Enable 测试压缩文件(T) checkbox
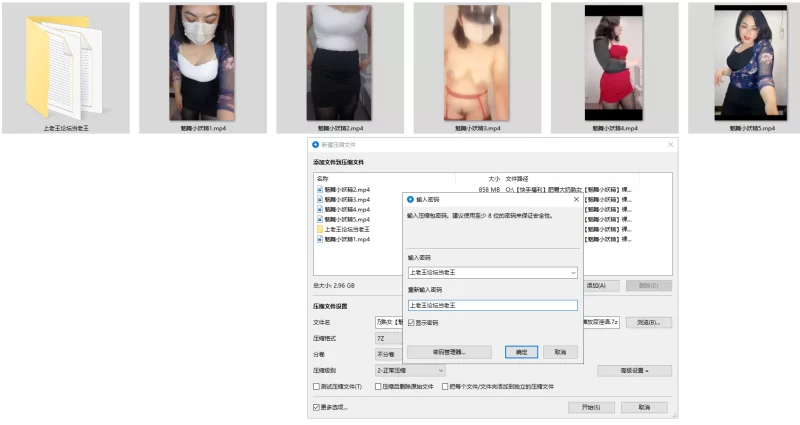800x425 pixels. point(317,386)
